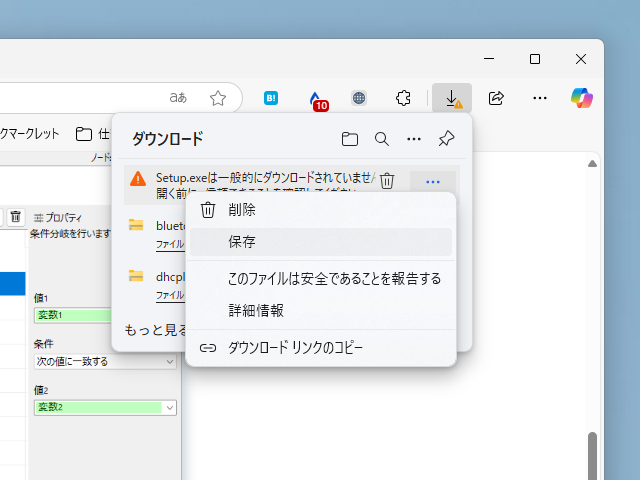Add this page to favorites star icon
Screen dimensions: 640x480
point(218,98)
